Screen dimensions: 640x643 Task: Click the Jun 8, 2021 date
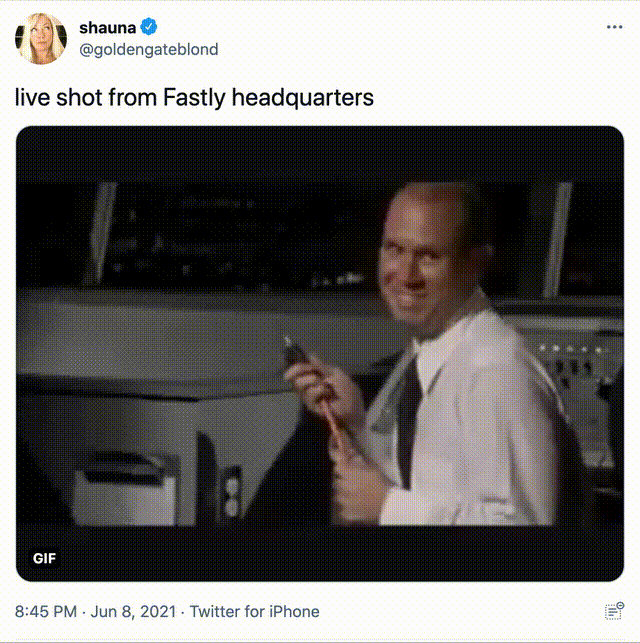pyautogui.click(x=133, y=611)
